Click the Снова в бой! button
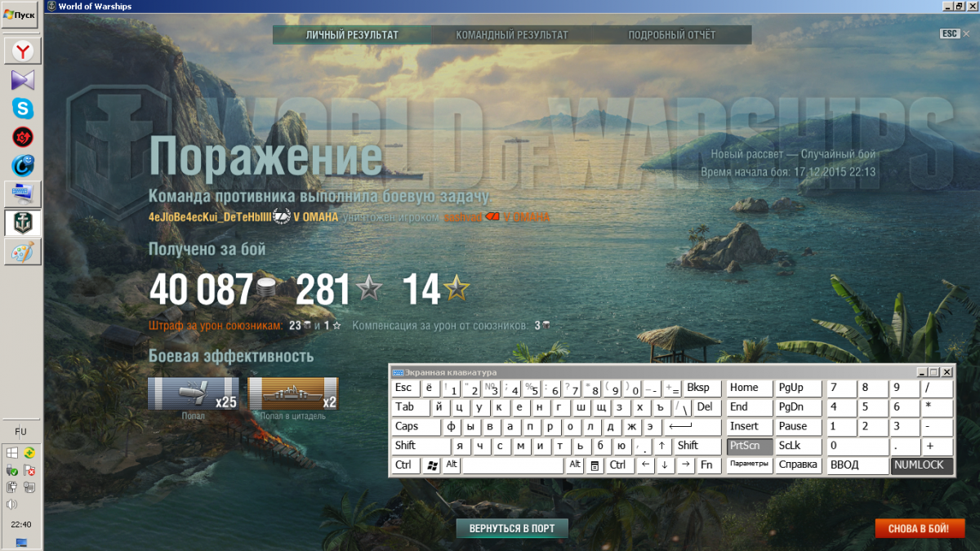Viewport: 980px width, 551px height. tap(920, 528)
